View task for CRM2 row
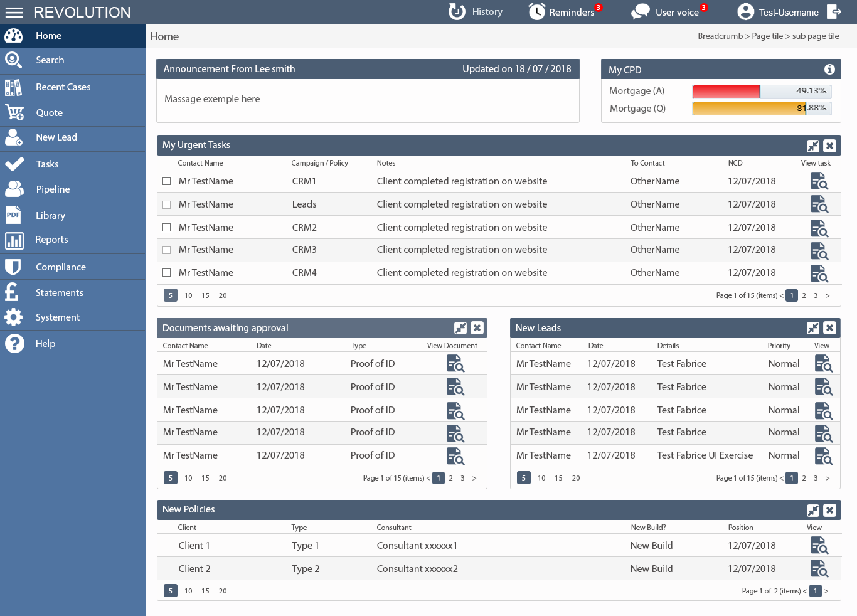Viewport: 857px width, 616px height. [819, 228]
